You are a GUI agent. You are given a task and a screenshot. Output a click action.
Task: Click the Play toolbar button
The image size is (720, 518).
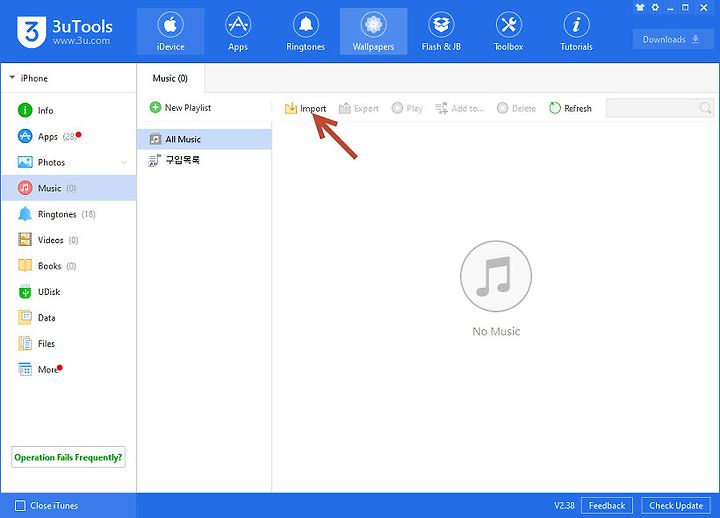[407, 108]
